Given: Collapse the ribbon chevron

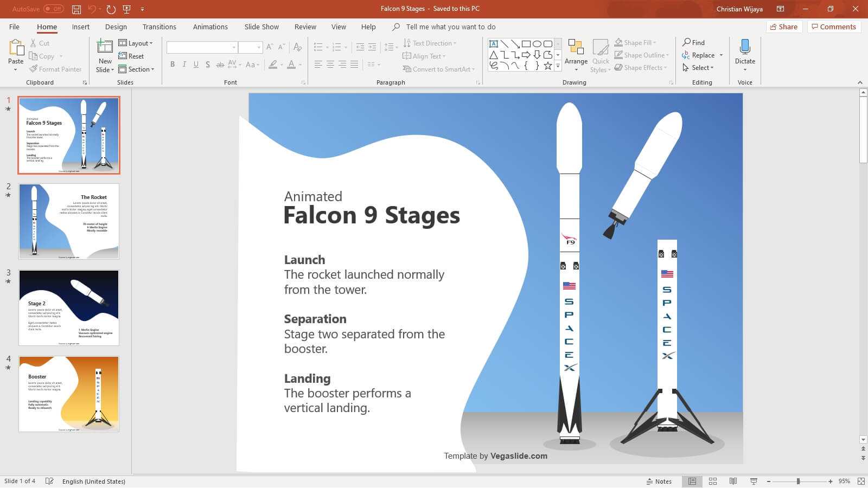Looking at the screenshot, I should pyautogui.click(x=860, y=82).
